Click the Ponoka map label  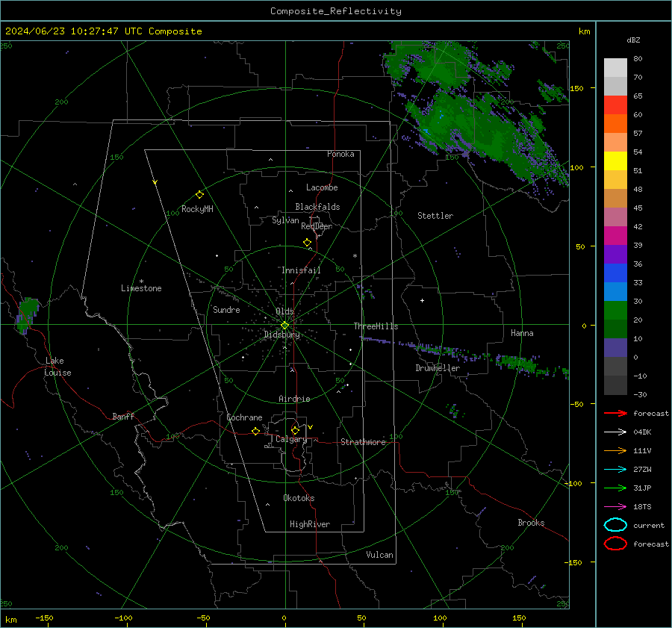click(x=340, y=154)
